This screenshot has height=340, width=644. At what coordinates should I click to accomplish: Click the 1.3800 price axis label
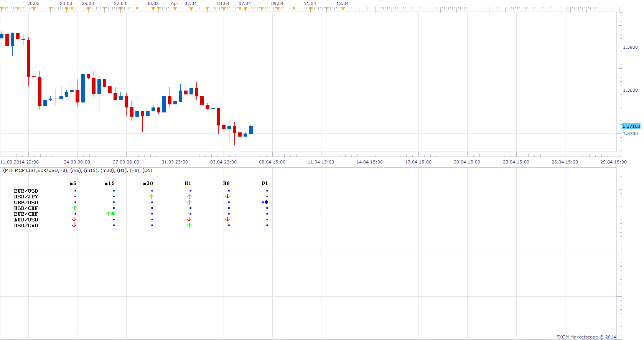[x=630, y=90]
